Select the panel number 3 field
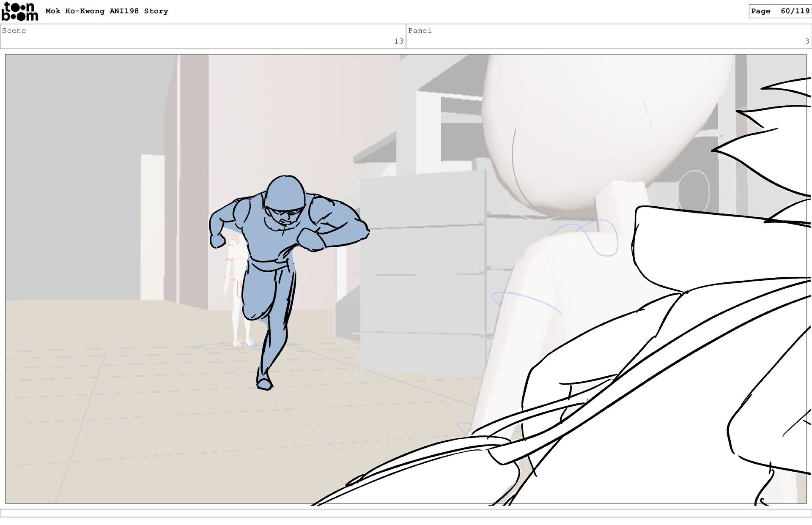Image resolution: width=812 pixels, height=525 pixels. pos(807,41)
